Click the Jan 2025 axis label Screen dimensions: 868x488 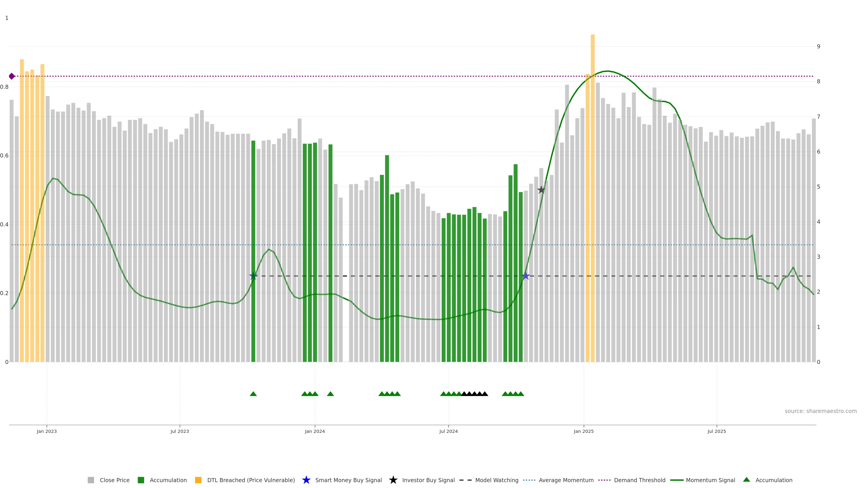pos(584,431)
